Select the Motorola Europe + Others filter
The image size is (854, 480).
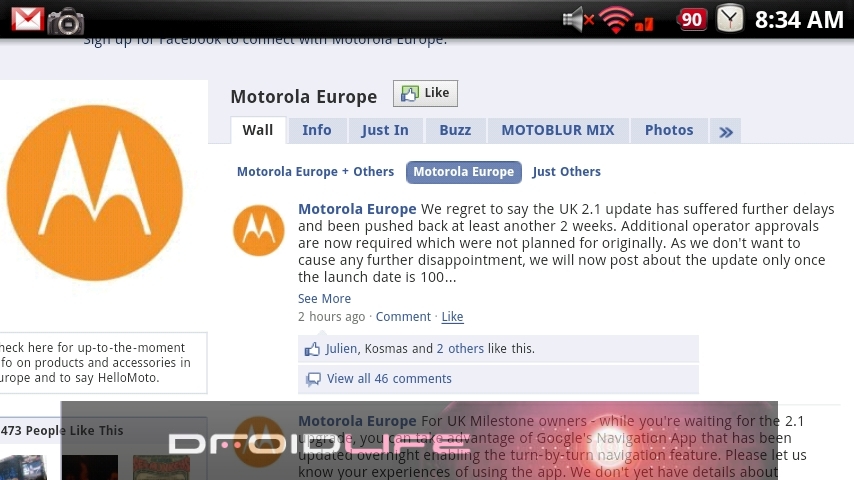[315, 172]
